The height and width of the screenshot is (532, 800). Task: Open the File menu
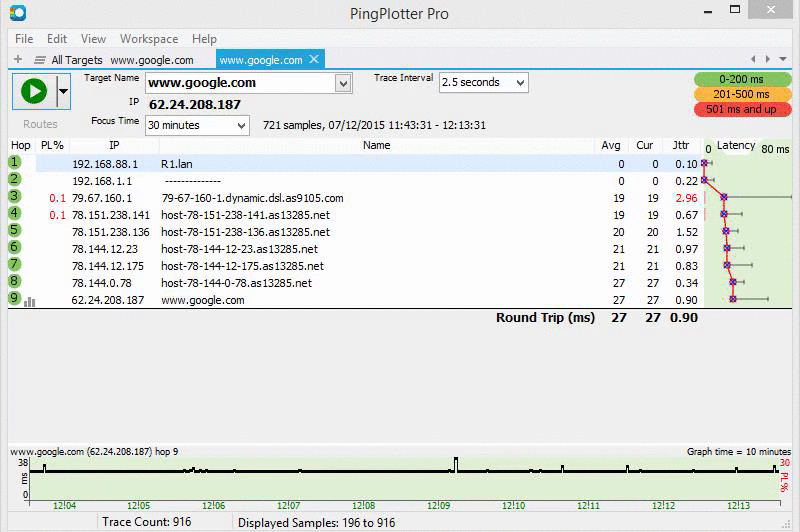24,39
